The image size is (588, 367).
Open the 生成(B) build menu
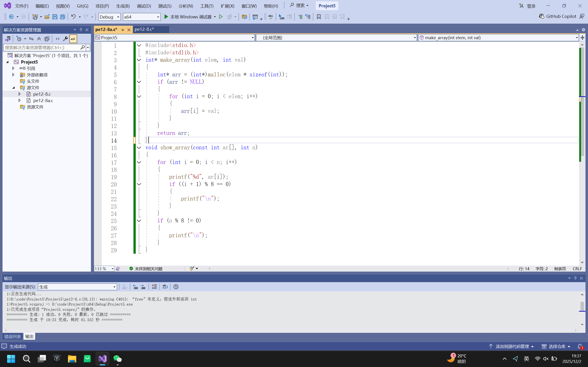(x=123, y=6)
